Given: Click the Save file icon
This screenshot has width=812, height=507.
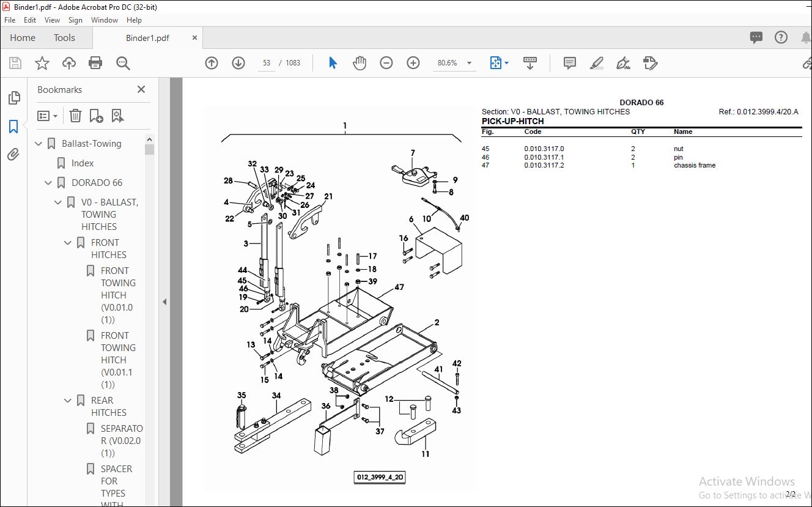Looking at the screenshot, I should click(x=15, y=63).
